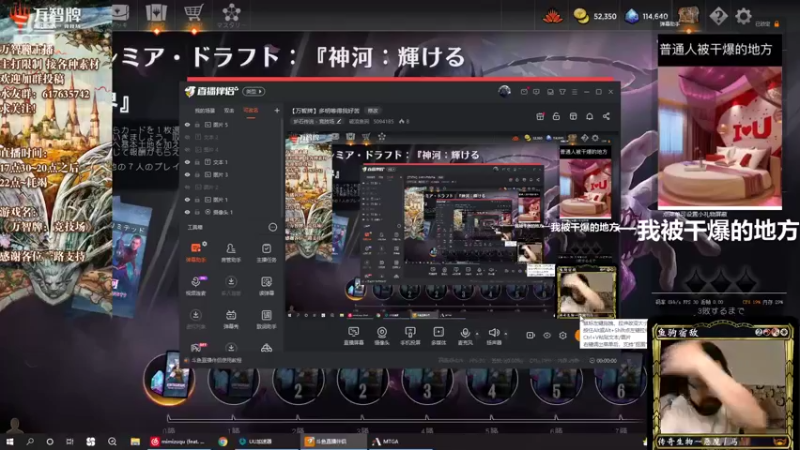
Task: Open the user avatar in Douyu title bar
Action: (x=504, y=92)
